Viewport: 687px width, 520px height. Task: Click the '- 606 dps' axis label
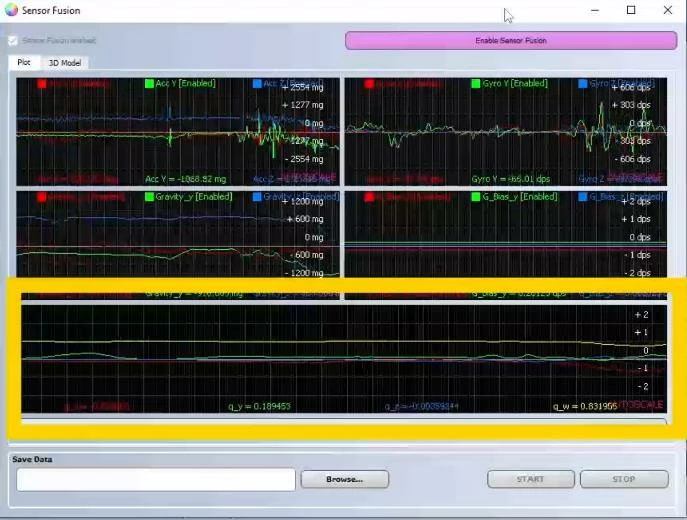coord(632,159)
